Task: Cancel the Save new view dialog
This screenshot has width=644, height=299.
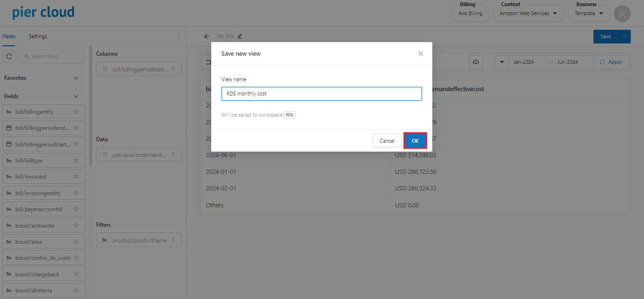Action: pyautogui.click(x=387, y=141)
